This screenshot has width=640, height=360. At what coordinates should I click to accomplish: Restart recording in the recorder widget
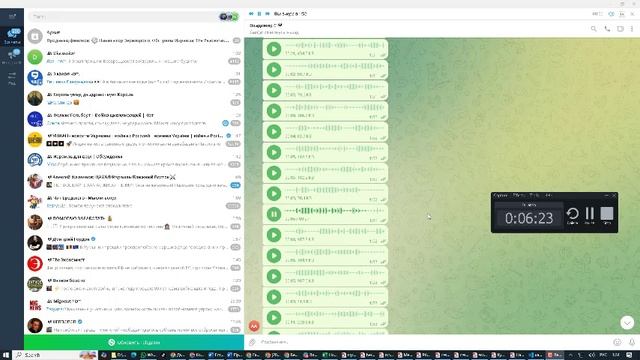tap(572, 215)
